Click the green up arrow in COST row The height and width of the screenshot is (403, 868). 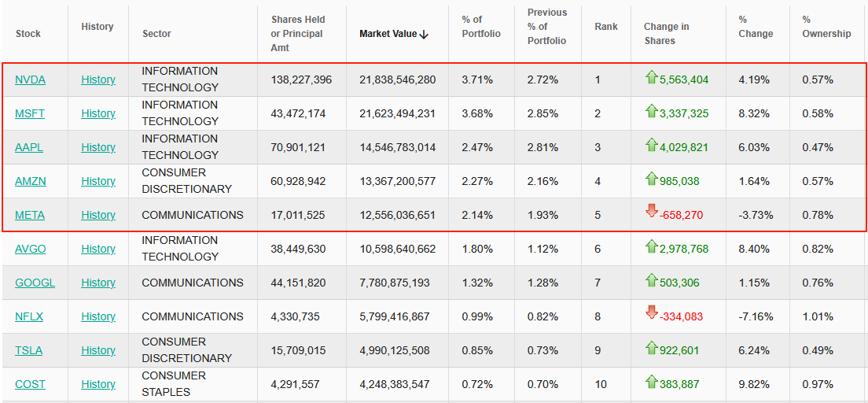tap(651, 382)
